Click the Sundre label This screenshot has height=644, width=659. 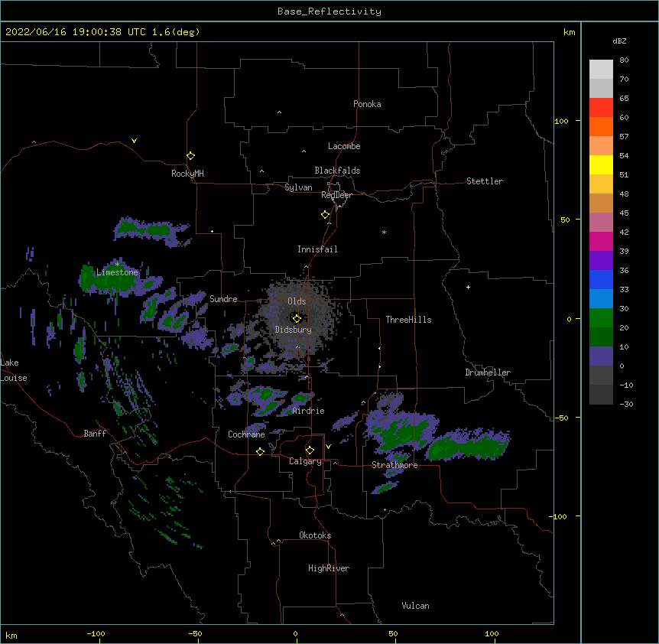(223, 299)
